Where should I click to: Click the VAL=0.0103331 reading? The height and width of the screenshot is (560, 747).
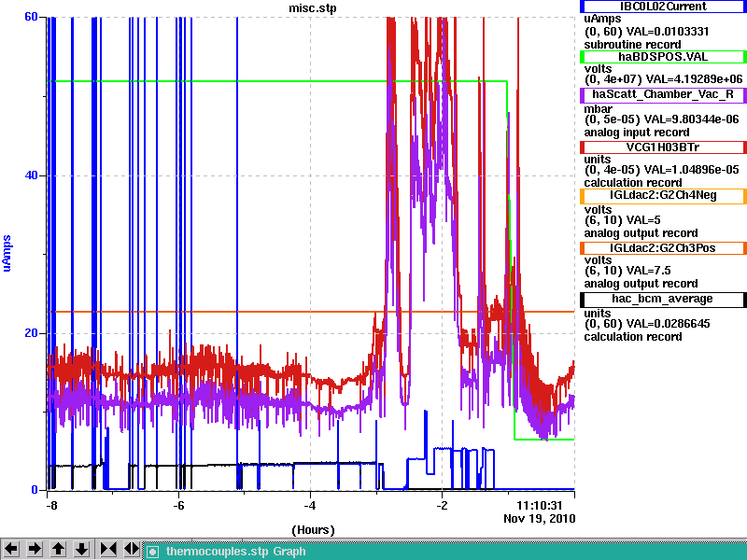click(668, 32)
